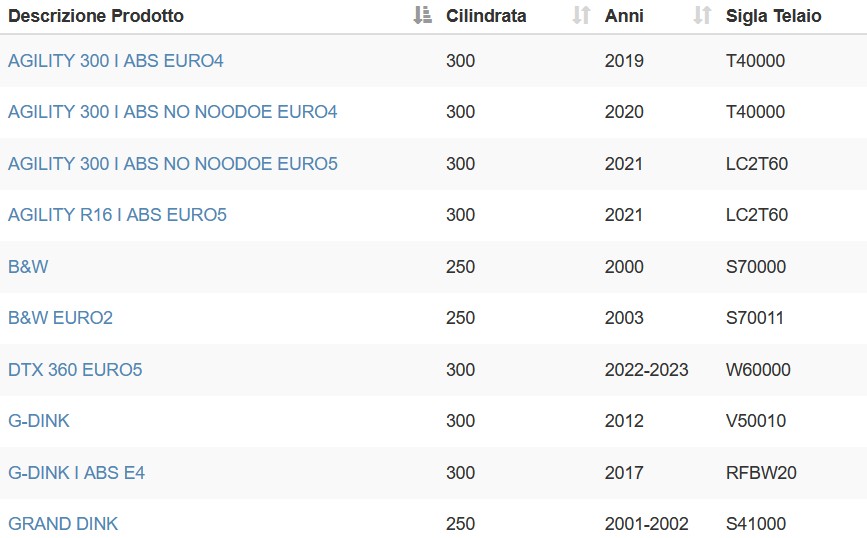Select the row with frame code W60000
Screen dimensions: 867x538
pyautogui.click(x=434, y=369)
